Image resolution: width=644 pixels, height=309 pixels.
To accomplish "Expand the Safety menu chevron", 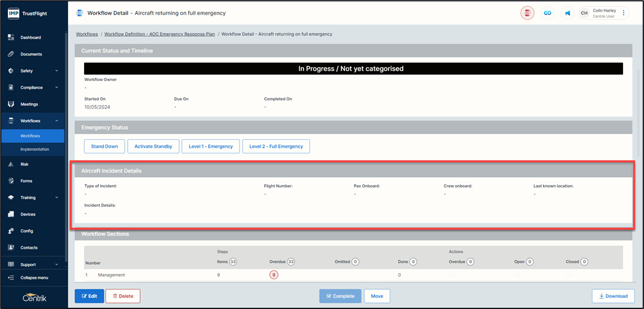I will pos(56,71).
